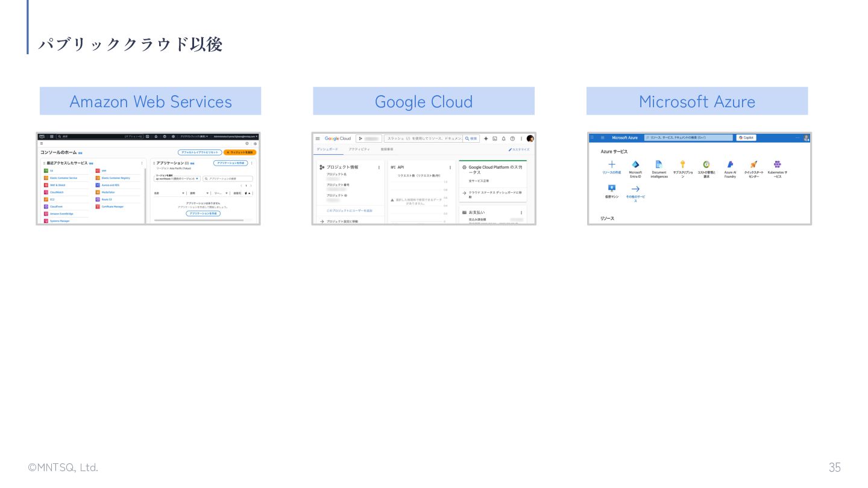Switch to third Google Cloud recommendations tab

[387, 149]
